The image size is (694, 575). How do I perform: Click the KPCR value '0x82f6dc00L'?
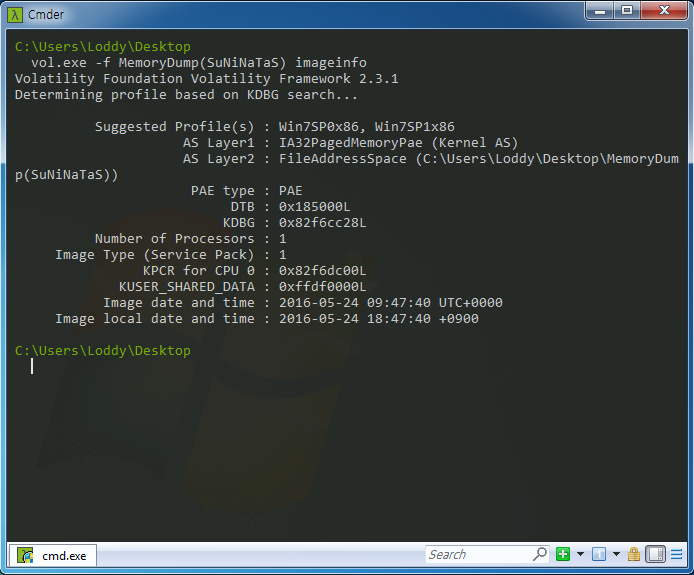[x=323, y=270]
